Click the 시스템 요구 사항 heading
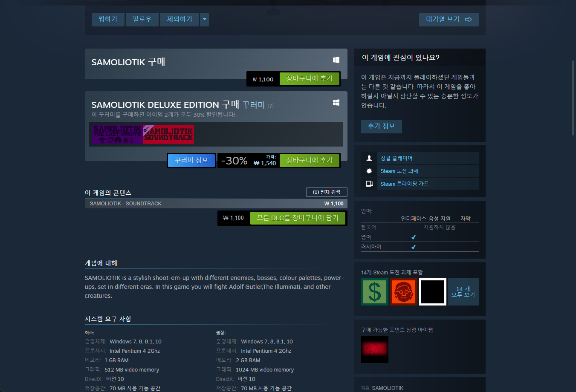576x392 pixels. (x=108, y=319)
